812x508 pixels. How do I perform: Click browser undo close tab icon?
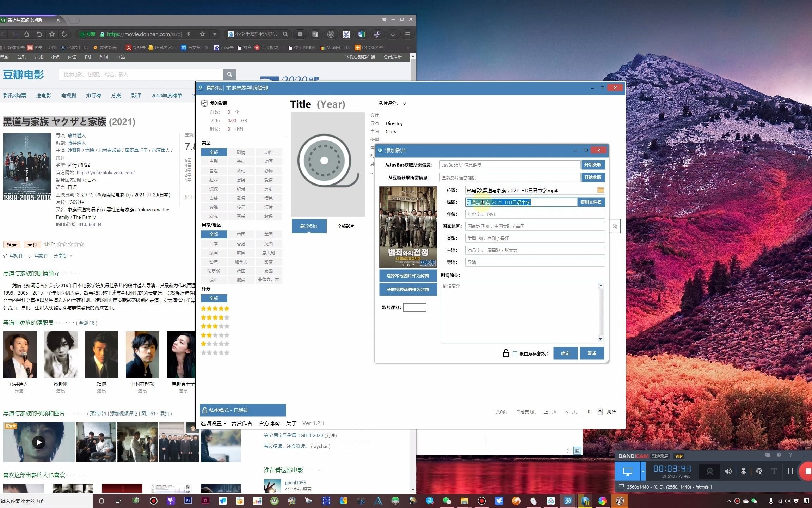[x=39, y=34]
